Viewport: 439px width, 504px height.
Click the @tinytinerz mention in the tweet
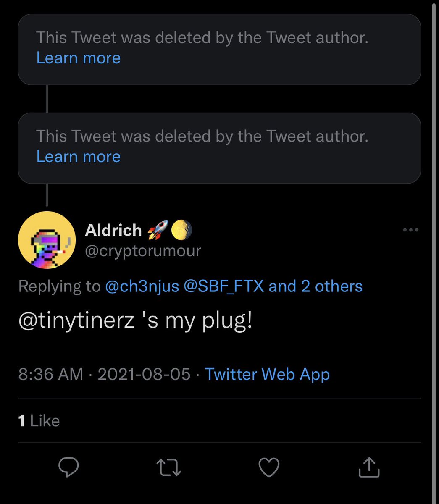(x=76, y=321)
